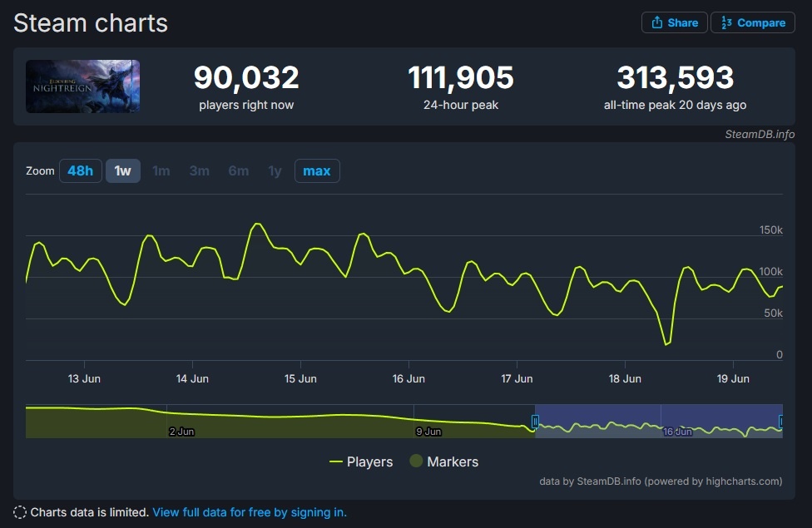Toggle the Markers series in the legend
The height and width of the screenshot is (528, 812).
tap(443, 461)
